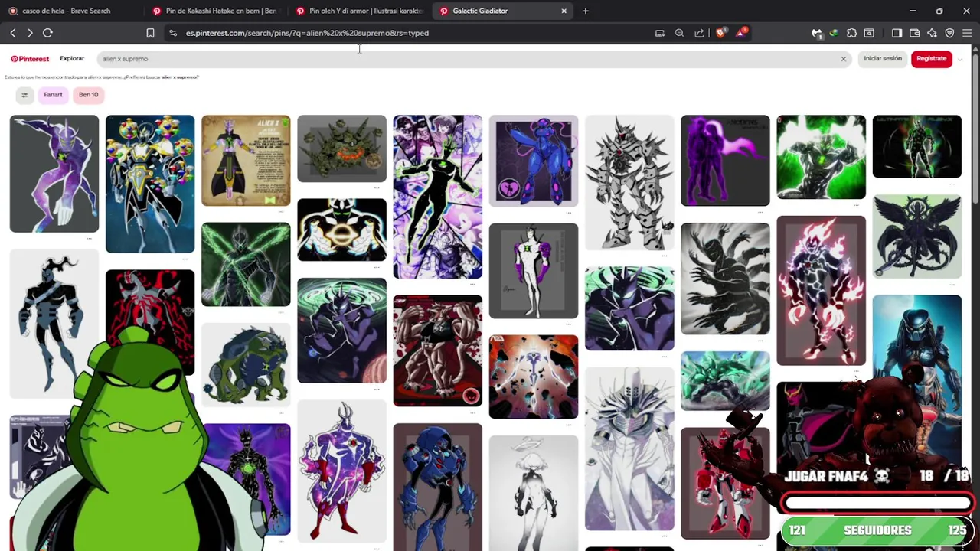The width and height of the screenshot is (980, 551).
Task: Click the Pinterest logo
Action: [30, 59]
